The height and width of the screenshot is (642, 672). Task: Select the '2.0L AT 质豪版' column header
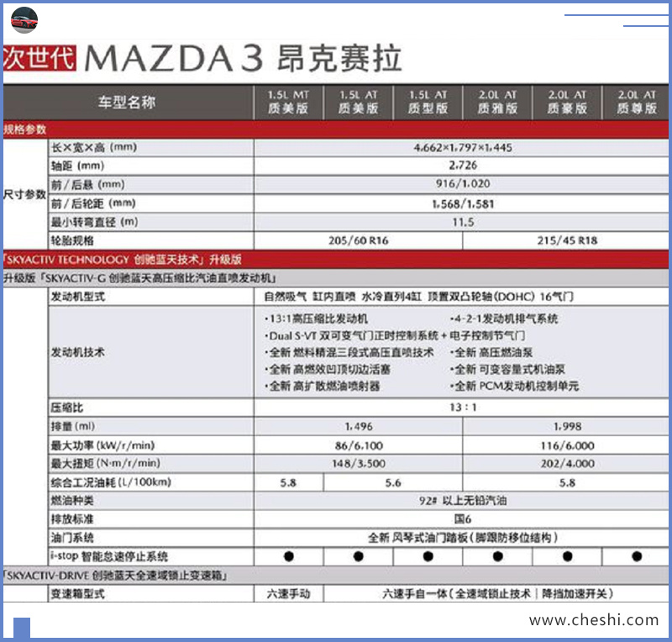567,103
